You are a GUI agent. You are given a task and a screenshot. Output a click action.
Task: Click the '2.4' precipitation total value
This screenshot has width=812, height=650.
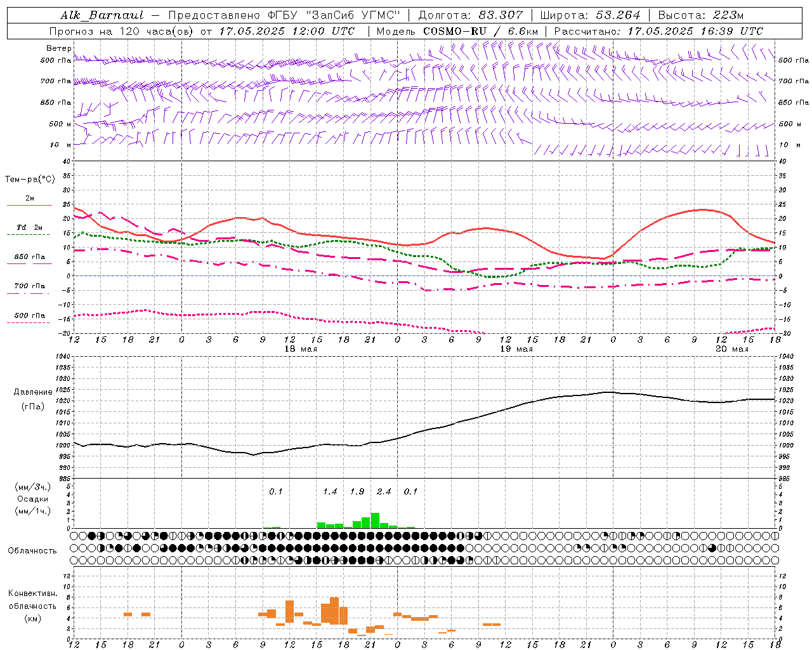point(384,491)
